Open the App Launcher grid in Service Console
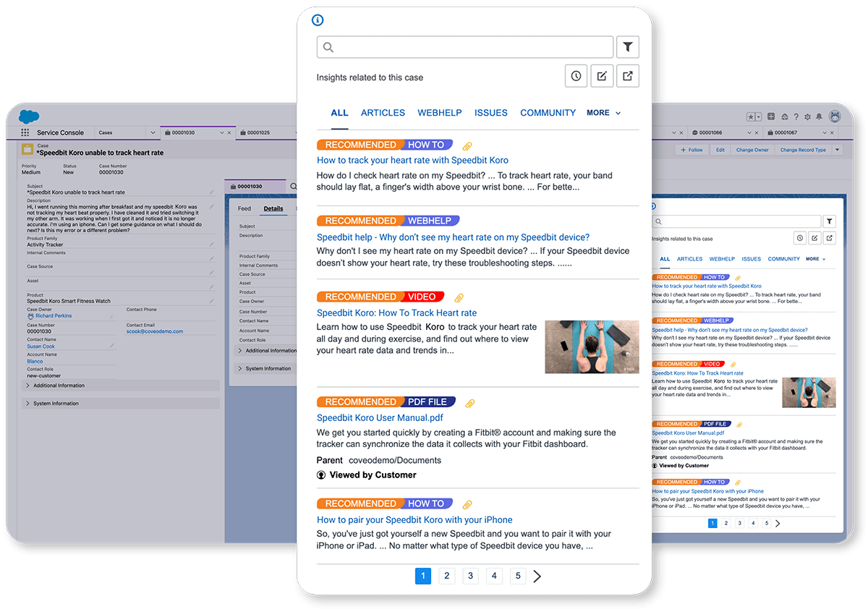 [25, 133]
